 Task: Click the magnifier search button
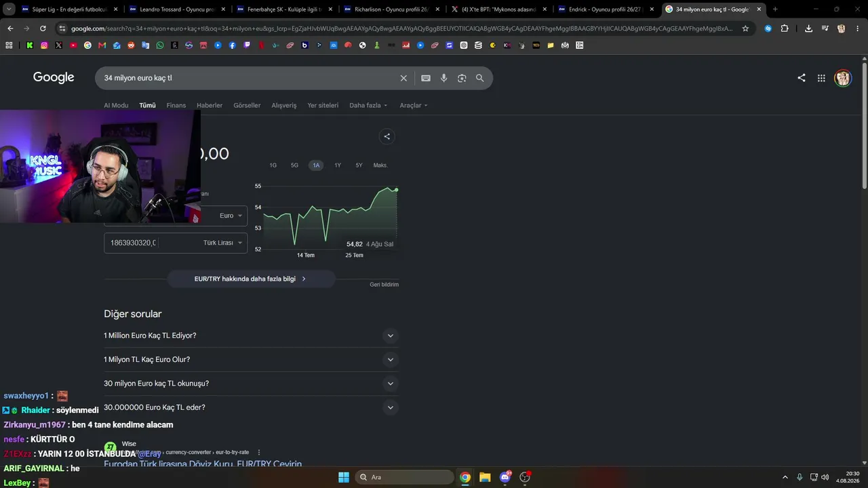(x=480, y=78)
